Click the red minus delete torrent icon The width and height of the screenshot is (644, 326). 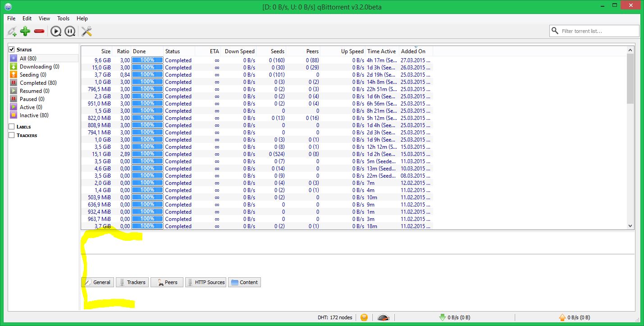pos(39,31)
